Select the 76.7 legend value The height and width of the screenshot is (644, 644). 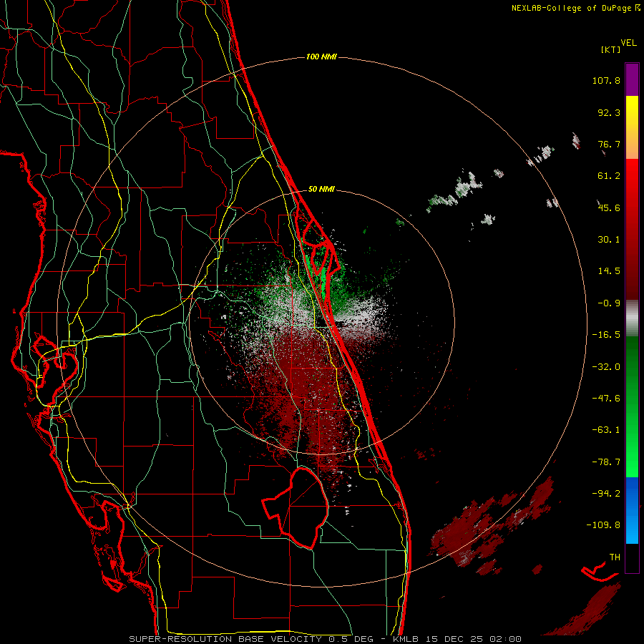(609, 144)
